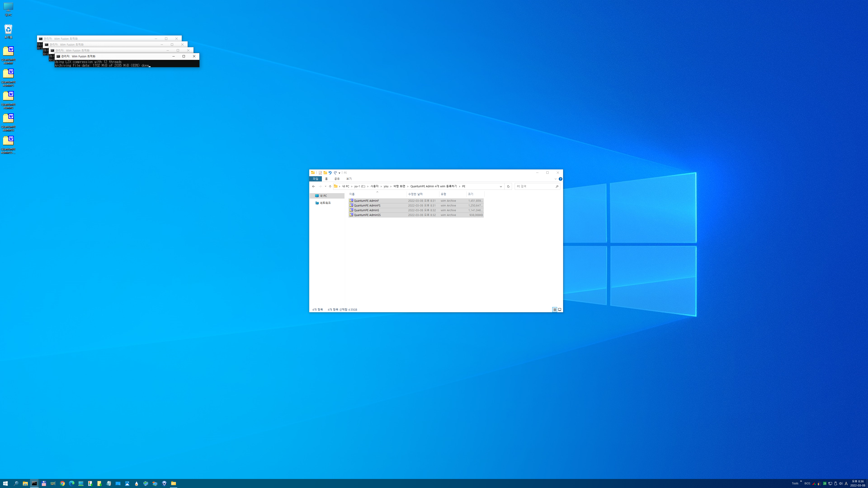Image resolution: width=868 pixels, height=488 pixels.
Task: Switch to large icons view in status bar
Action: (560, 310)
